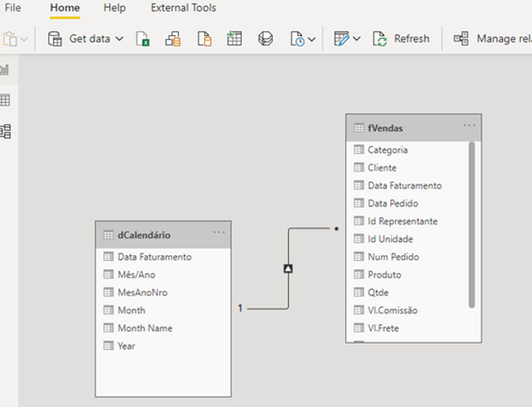This screenshot has height=407, width=532.
Task: Switch to the Home ribbon tab
Action: [x=65, y=8]
